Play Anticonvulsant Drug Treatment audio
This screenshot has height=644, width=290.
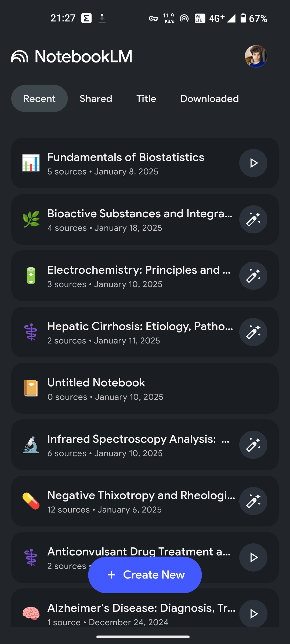coord(253,557)
